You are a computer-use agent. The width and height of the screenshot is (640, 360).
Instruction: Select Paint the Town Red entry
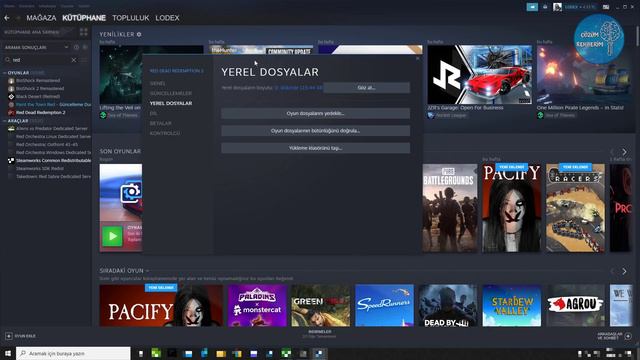(x=49, y=104)
